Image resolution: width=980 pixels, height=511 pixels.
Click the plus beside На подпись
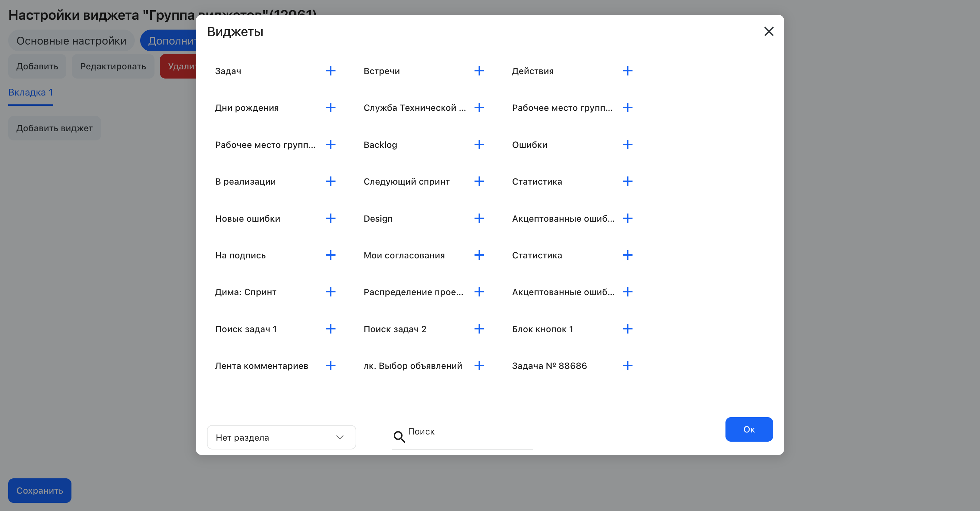331,255
